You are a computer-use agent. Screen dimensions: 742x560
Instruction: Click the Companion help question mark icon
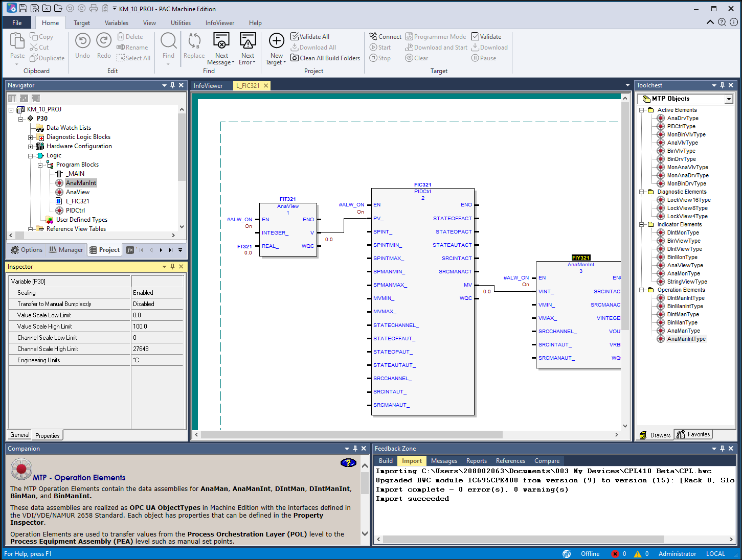point(348,463)
